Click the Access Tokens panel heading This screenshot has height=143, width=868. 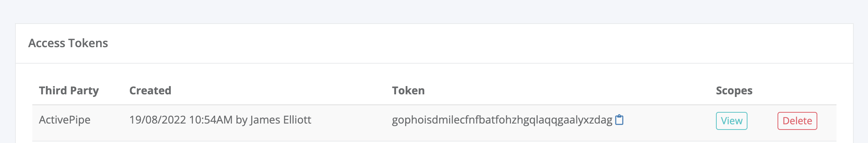[x=68, y=43]
